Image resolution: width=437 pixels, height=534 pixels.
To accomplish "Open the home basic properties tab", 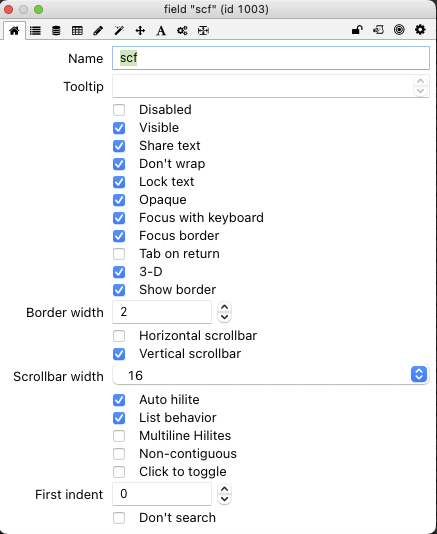I will (x=14, y=31).
